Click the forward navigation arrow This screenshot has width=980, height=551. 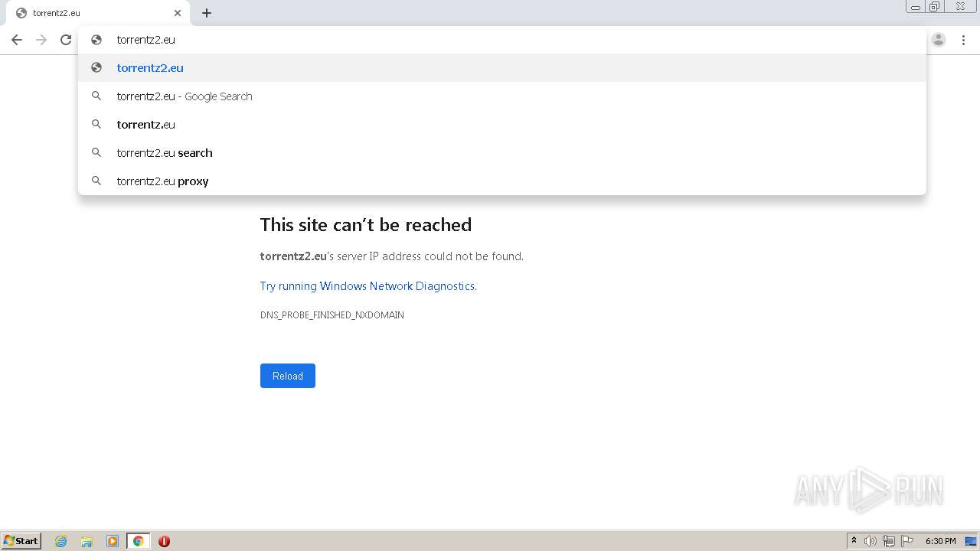pos(41,40)
